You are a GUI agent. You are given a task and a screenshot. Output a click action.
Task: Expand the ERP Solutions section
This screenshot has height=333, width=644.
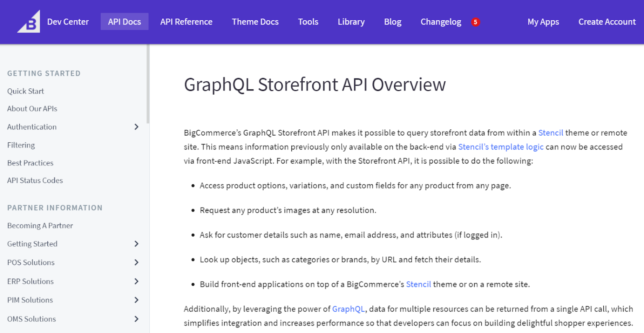pos(136,281)
